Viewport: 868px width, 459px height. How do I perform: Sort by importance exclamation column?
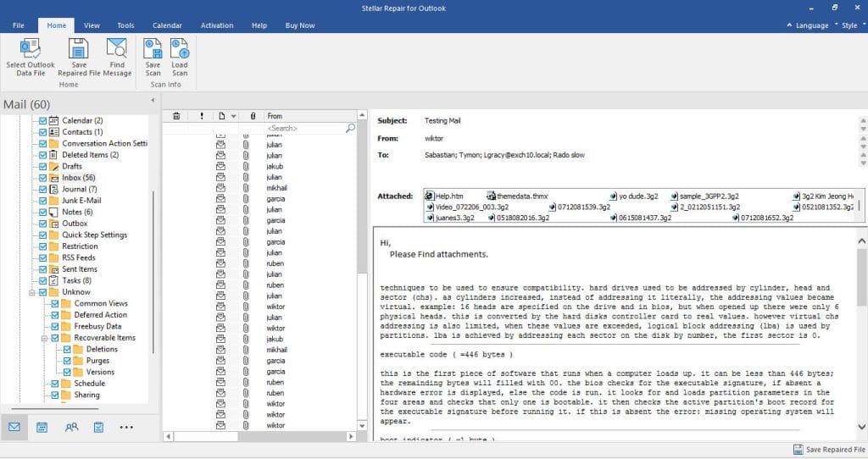[x=202, y=116]
